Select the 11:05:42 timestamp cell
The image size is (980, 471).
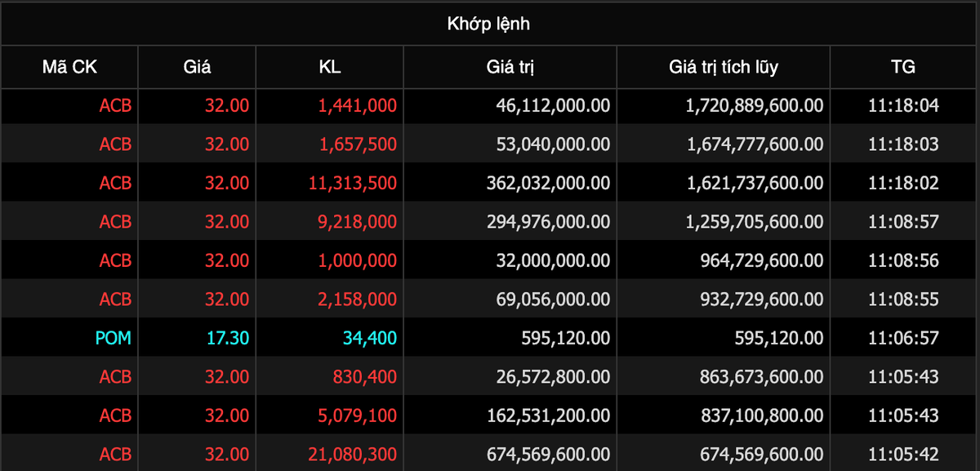903,454
